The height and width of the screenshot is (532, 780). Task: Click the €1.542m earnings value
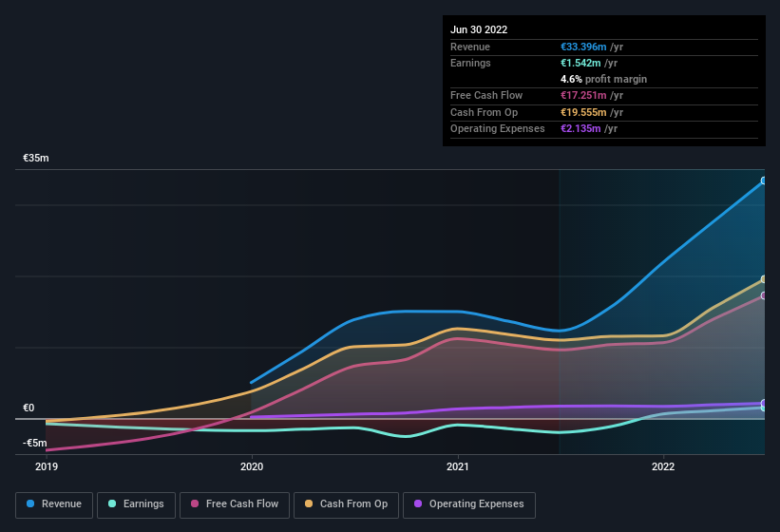pyautogui.click(x=580, y=63)
